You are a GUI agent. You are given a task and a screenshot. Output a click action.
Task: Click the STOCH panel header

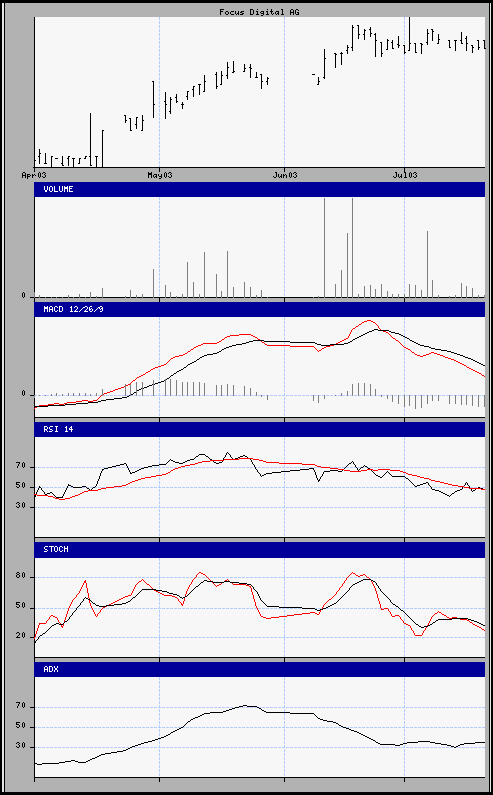tap(260, 550)
